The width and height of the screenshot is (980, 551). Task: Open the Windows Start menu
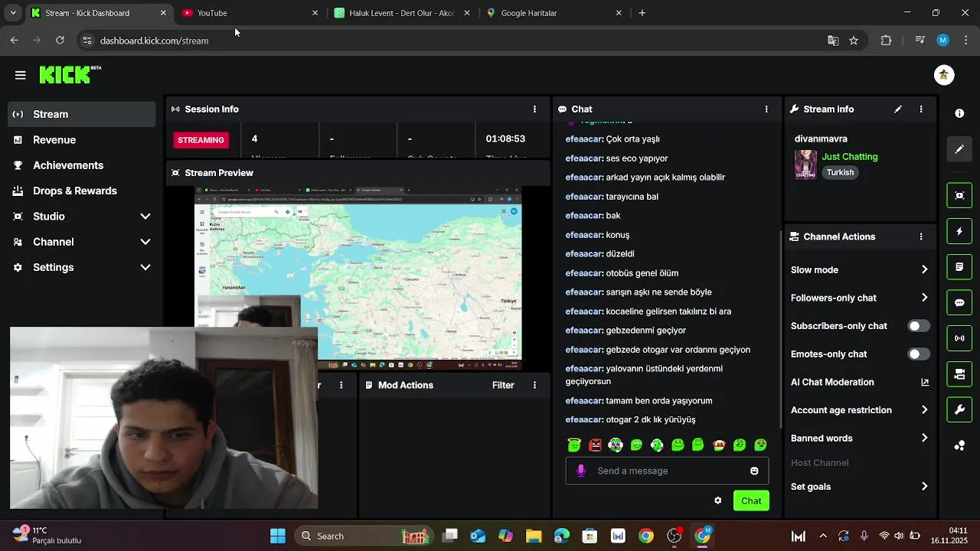[278, 536]
